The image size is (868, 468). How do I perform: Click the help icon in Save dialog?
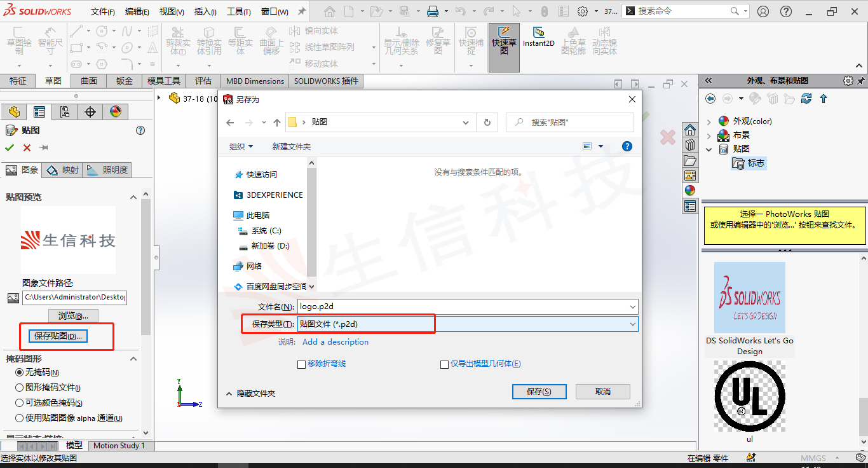pos(627,146)
